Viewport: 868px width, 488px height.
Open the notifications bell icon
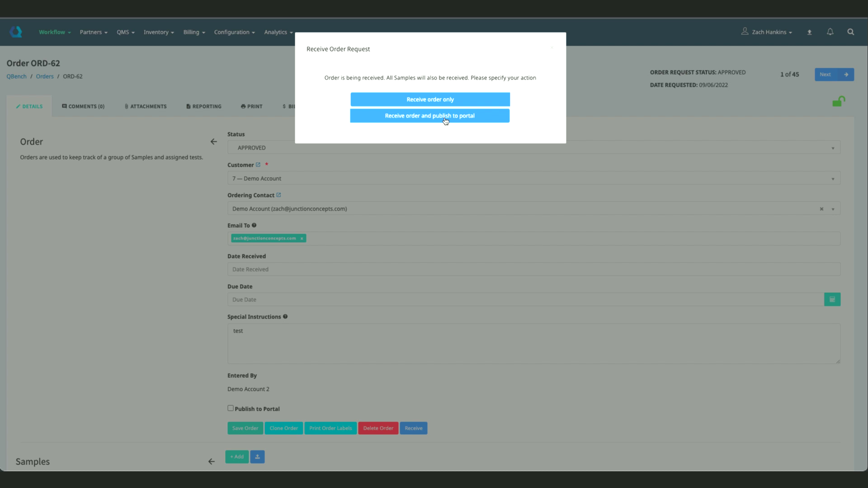pyautogui.click(x=830, y=32)
